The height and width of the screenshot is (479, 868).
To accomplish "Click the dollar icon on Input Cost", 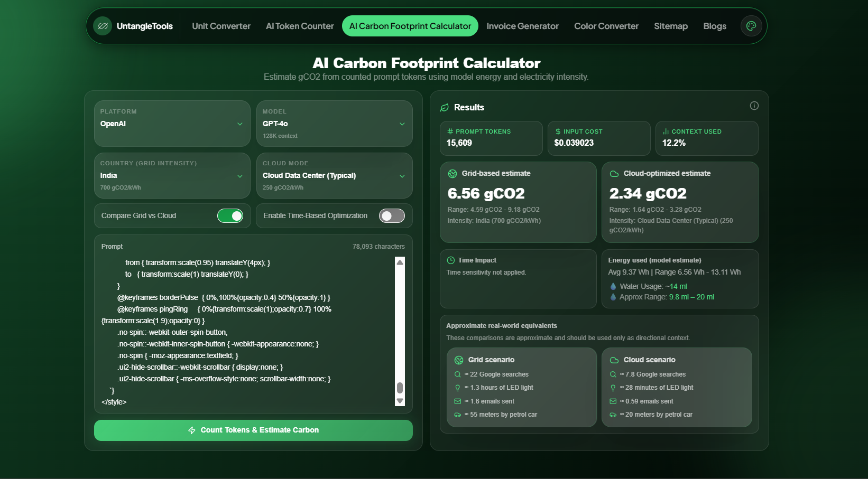I will click(x=558, y=132).
